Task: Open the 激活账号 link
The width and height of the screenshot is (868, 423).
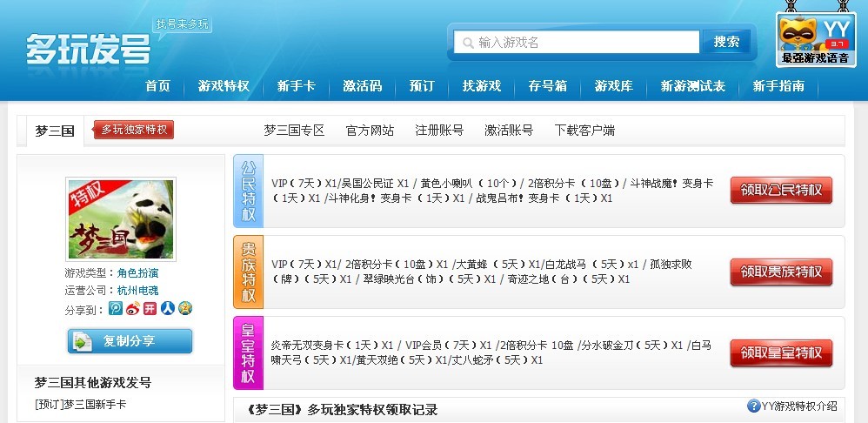Action: (x=509, y=131)
